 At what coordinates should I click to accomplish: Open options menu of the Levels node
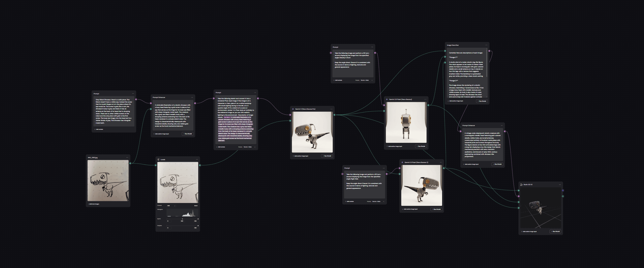tap(197, 160)
